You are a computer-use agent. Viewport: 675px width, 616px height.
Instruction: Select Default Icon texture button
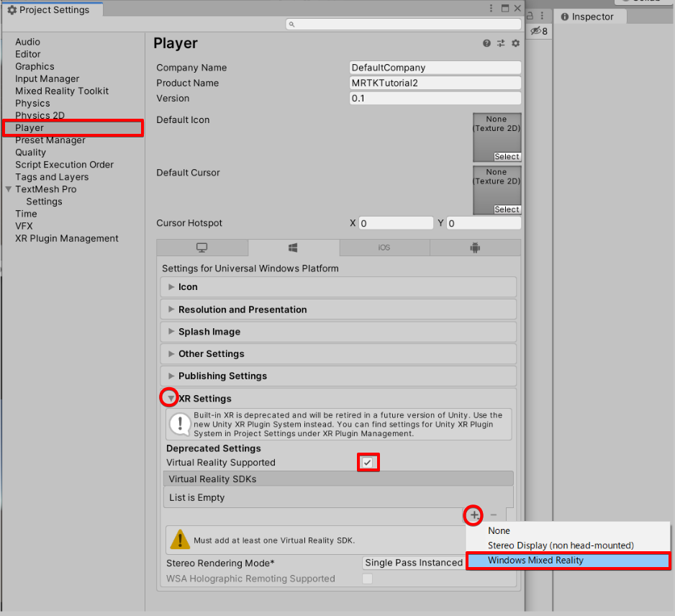point(507,157)
